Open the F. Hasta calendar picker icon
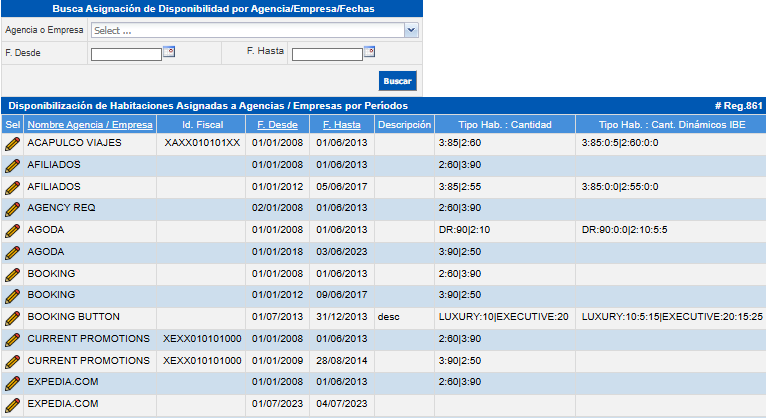766x418 pixels. pos(369,52)
